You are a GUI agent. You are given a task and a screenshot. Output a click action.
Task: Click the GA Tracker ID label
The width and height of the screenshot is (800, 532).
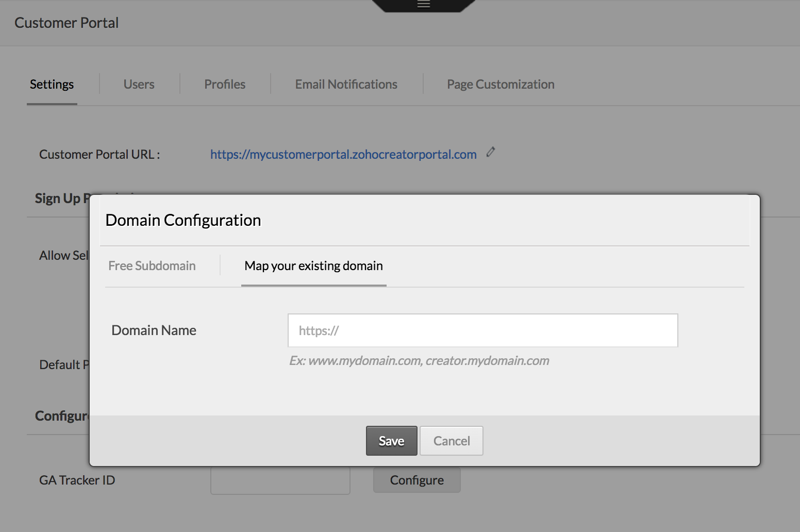pos(77,480)
